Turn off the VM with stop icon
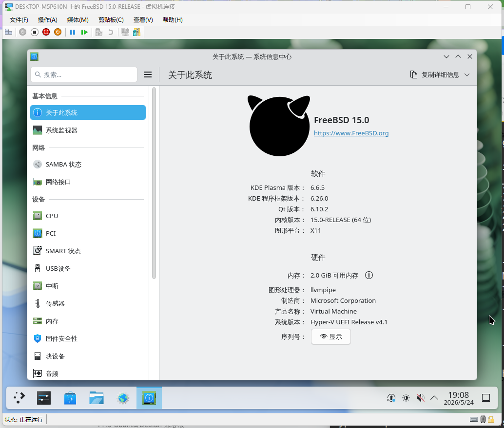 coord(35,32)
